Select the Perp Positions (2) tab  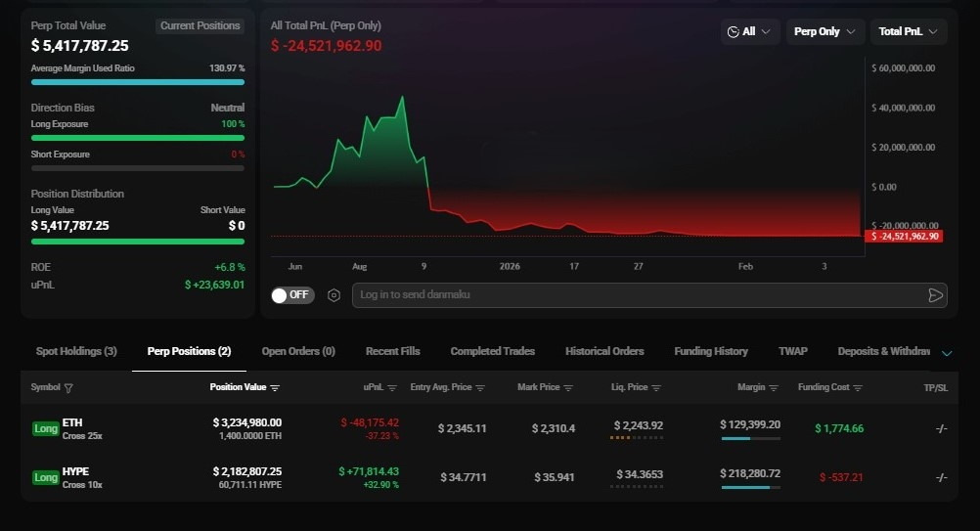pyautogui.click(x=189, y=351)
